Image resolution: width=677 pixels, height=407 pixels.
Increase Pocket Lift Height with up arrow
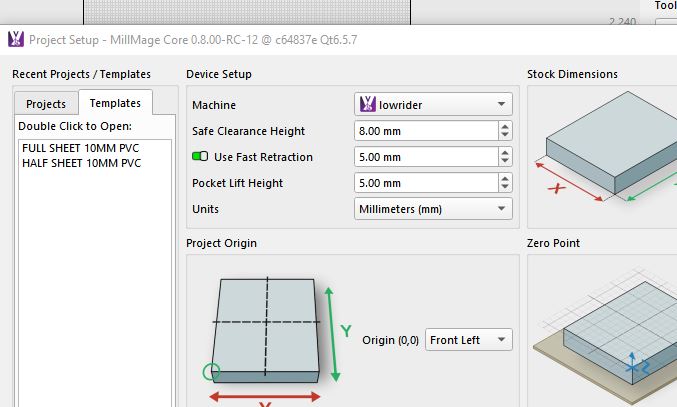click(505, 178)
